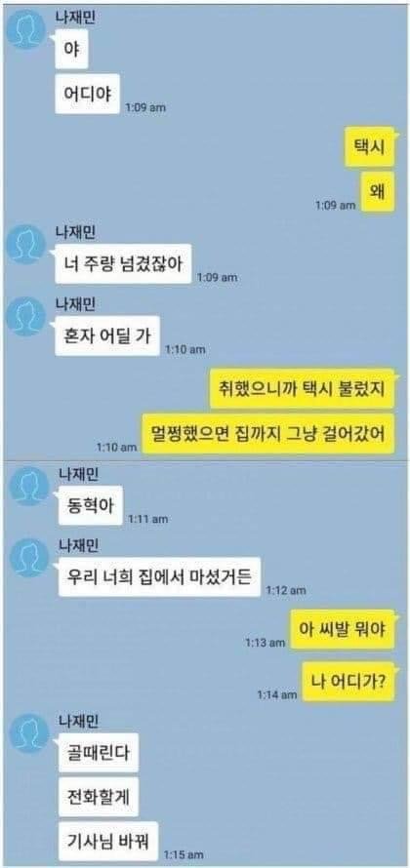The image size is (410, 868).
Task: Tap the yellow '왜' bubble
Action: click(x=377, y=191)
